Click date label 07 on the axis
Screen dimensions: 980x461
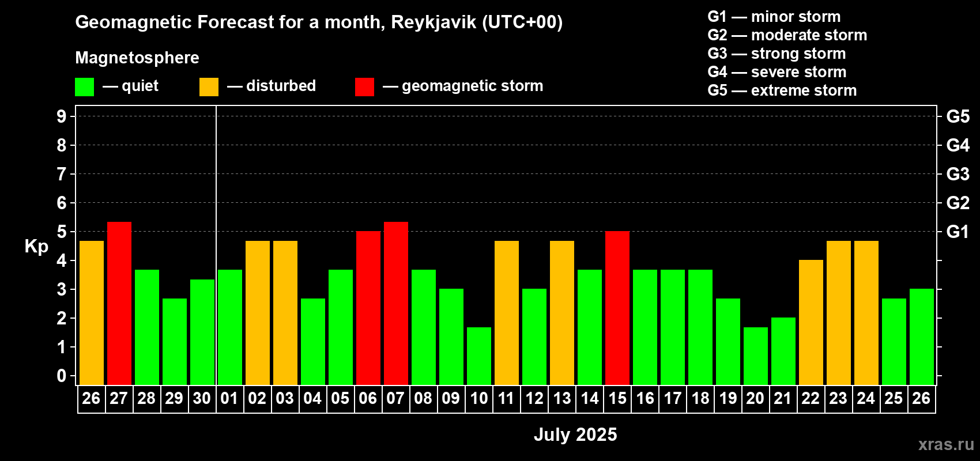coord(395,399)
